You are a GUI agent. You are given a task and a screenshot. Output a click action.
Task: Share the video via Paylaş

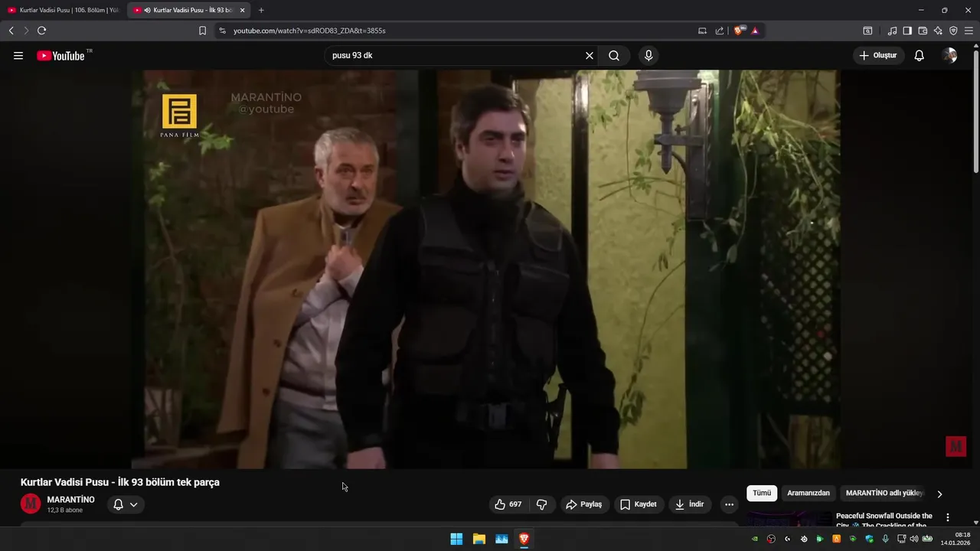point(584,504)
